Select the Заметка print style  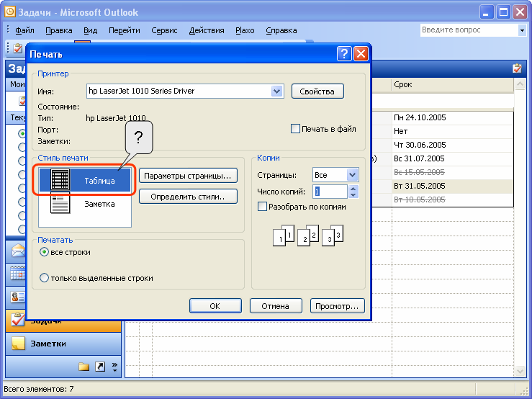(85, 203)
